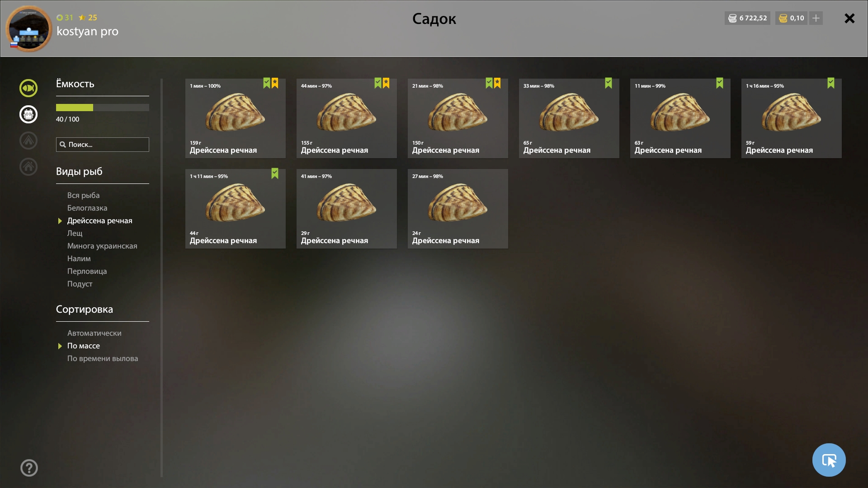The width and height of the screenshot is (868, 488).
Task: Add gold coins with plus button
Action: coord(816,18)
